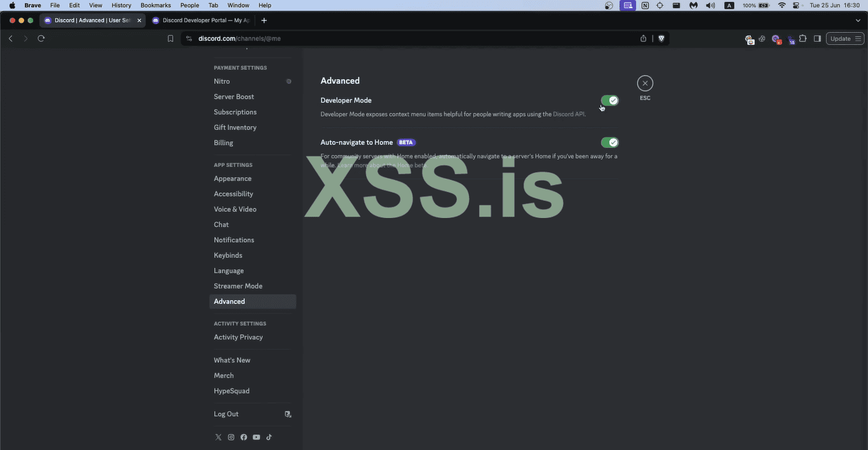Visit Discord's Facebook page icon
The image size is (868, 450).
243,437
